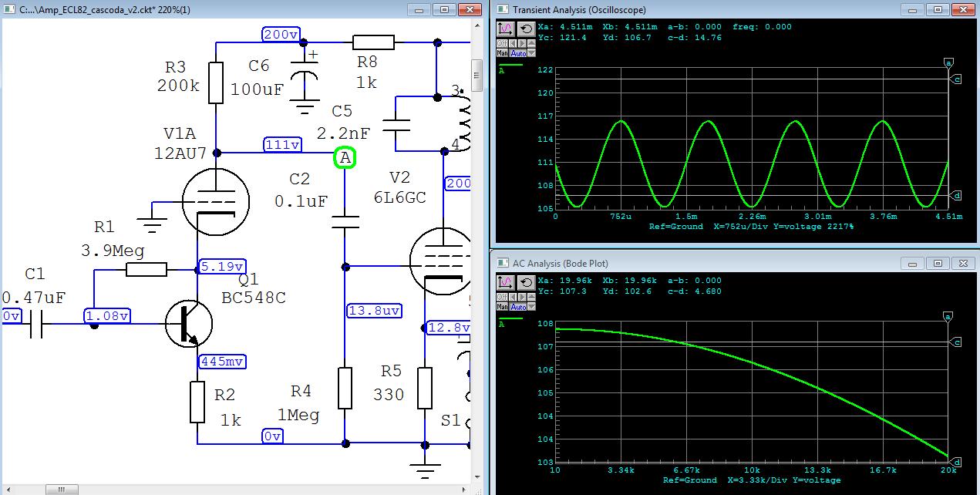Image resolution: width=980 pixels, height=495 pixels.
Task: Select resistor R5 symbol
Action: pos(425,388)
